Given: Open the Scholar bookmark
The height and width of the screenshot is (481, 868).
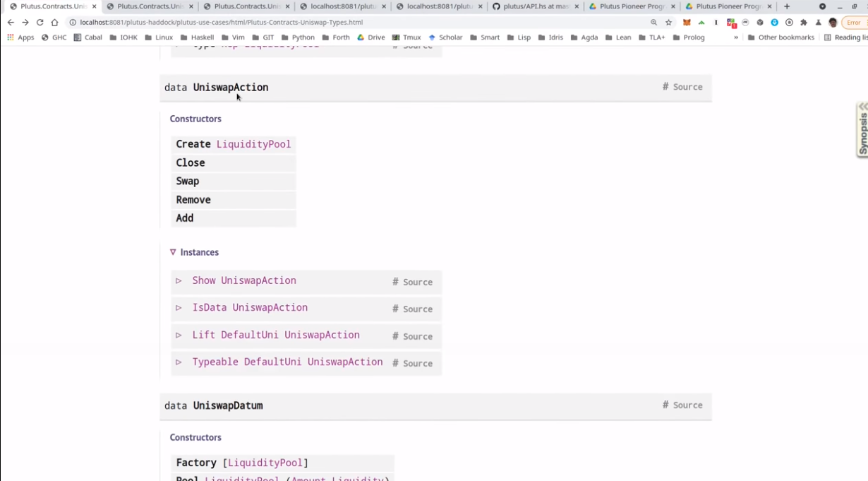Looking at the screenshot, I should (x=445, y=37).
